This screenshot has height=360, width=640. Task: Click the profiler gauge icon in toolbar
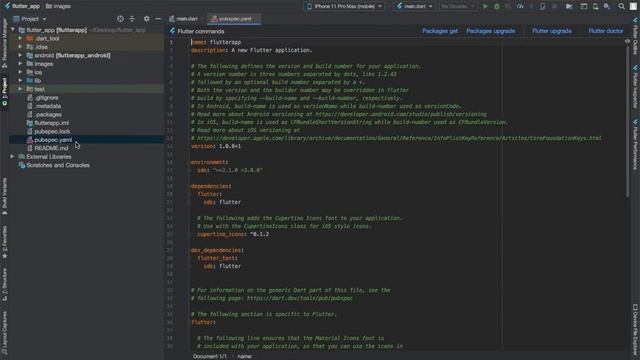pyautogui.click(x=520, y=6)
